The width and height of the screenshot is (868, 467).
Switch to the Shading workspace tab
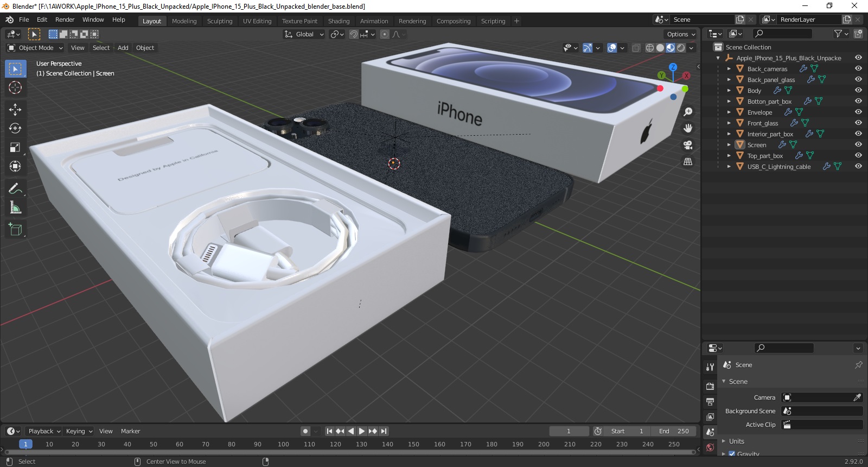(339, 21)
